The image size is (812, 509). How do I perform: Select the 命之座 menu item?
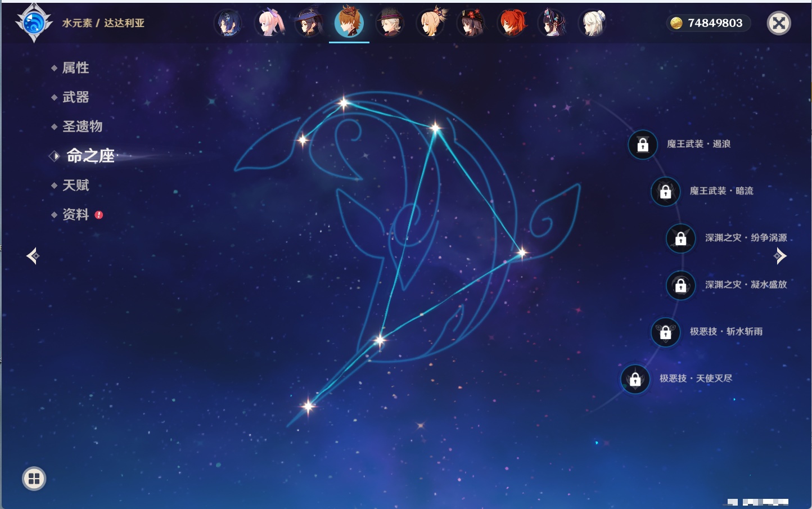click(x=90, y=156)
